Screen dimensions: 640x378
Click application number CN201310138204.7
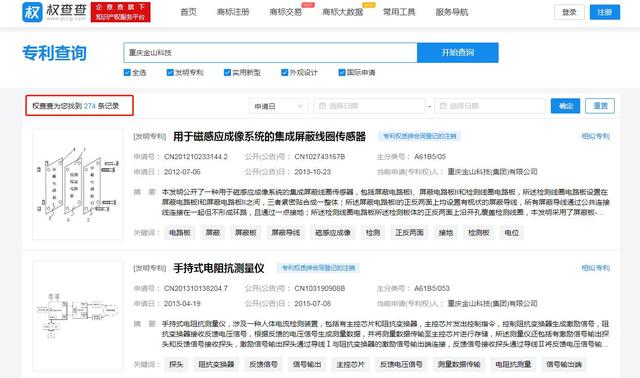pos(196,289)
